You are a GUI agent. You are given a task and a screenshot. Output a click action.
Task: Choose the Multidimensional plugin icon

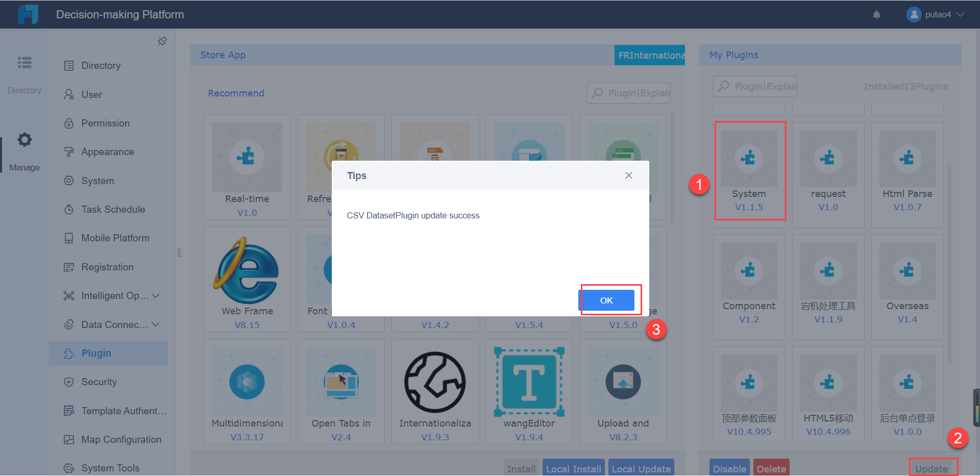click(x=247, y=382)
